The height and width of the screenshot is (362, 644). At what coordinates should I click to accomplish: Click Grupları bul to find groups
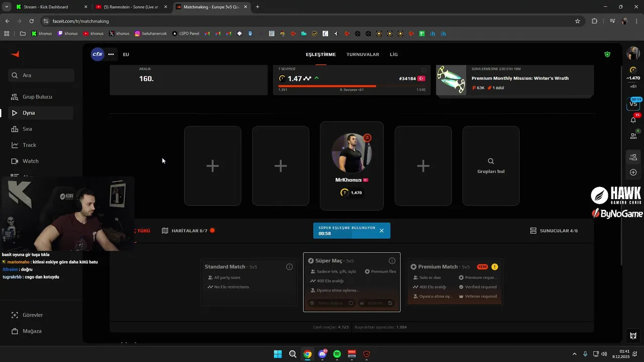coord(491,166)
